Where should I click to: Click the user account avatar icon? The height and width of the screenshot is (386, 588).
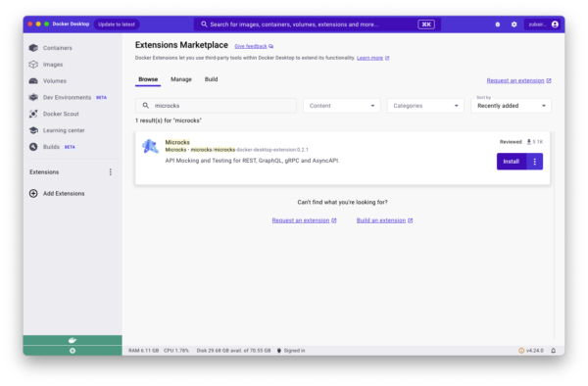pos(555,24)
